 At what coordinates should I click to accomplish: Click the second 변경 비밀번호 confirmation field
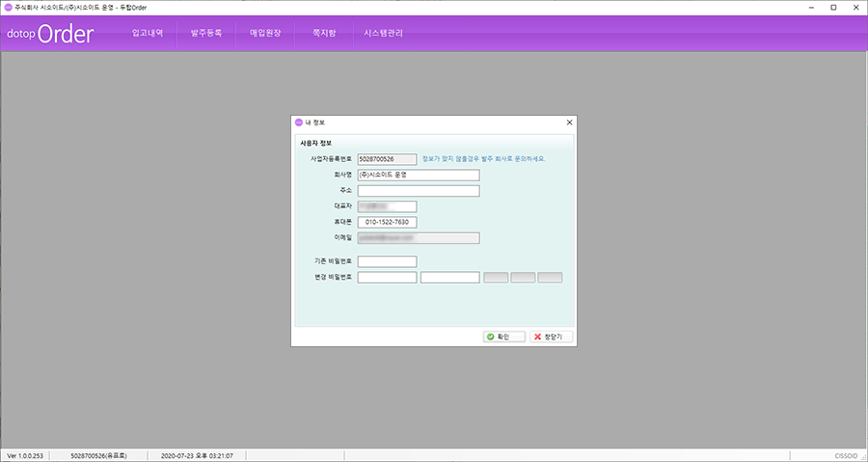(x=449, y=278)
